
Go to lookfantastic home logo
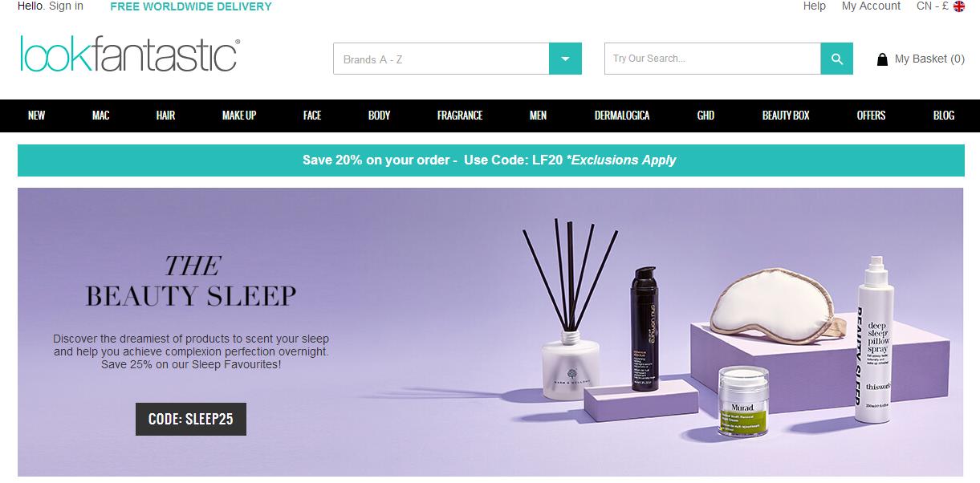point(130,54)
